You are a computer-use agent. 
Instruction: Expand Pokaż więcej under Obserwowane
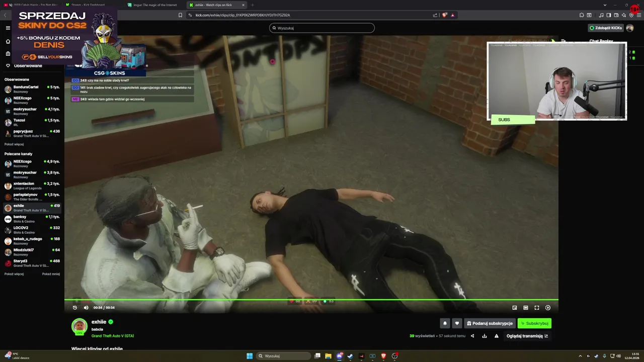tap(14, 144)
